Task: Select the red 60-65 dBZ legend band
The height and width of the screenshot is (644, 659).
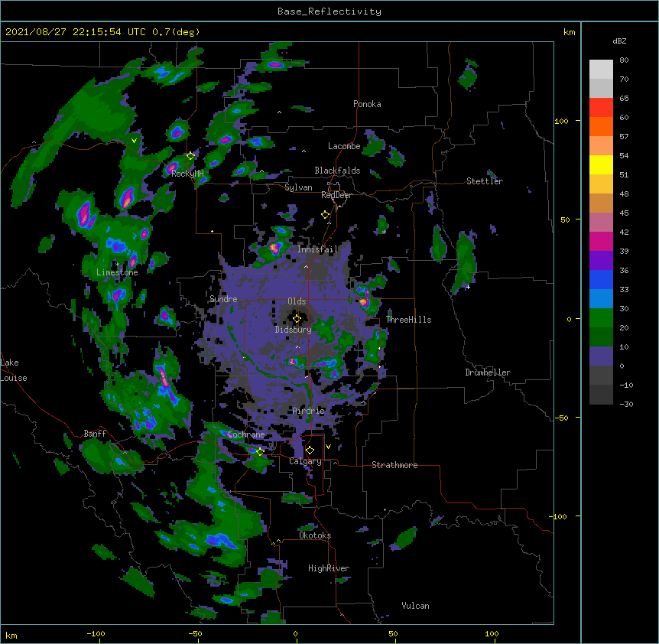Action: tap(601, 108)
